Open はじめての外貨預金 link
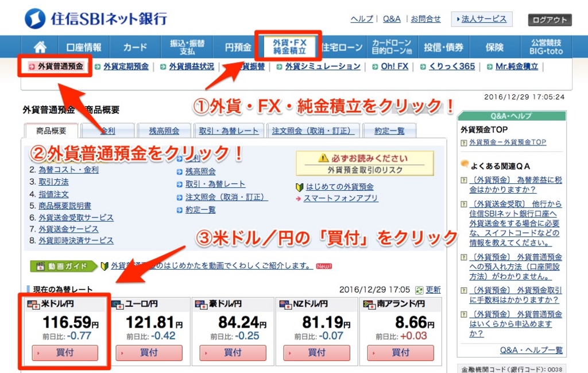 coord(340,187)
